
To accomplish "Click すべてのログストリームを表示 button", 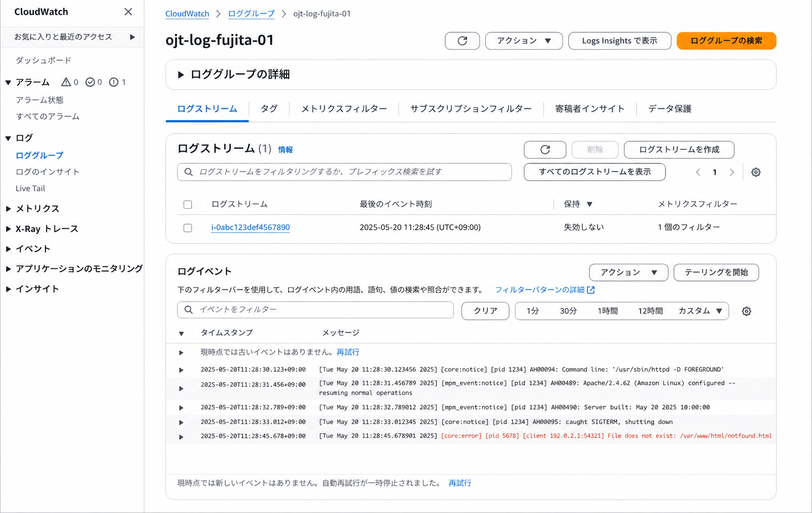I will (x=595, y=172).
